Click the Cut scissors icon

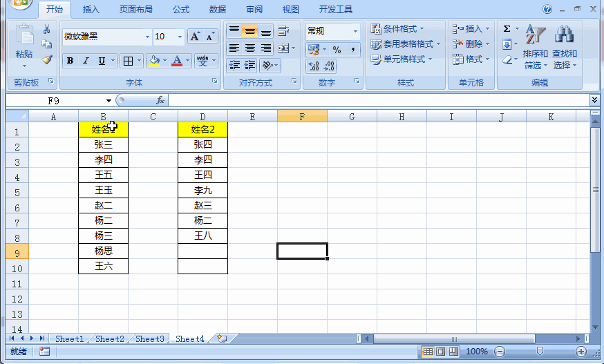(x=46, y=29)
